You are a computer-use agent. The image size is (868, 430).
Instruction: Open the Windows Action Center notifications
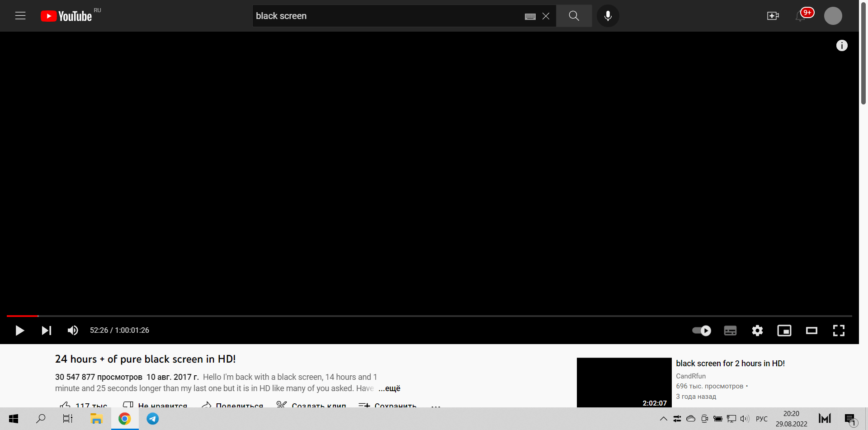(x=850, y=419)
